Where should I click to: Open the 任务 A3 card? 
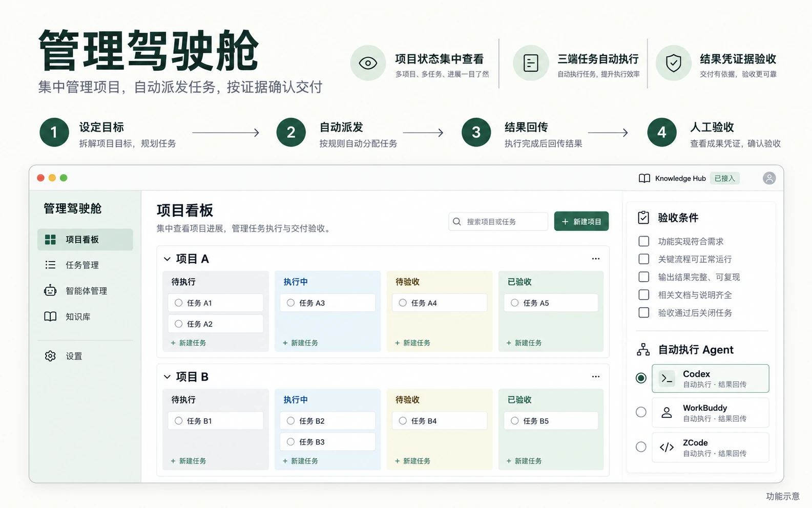pyautogui.click(x=328, y=303)
